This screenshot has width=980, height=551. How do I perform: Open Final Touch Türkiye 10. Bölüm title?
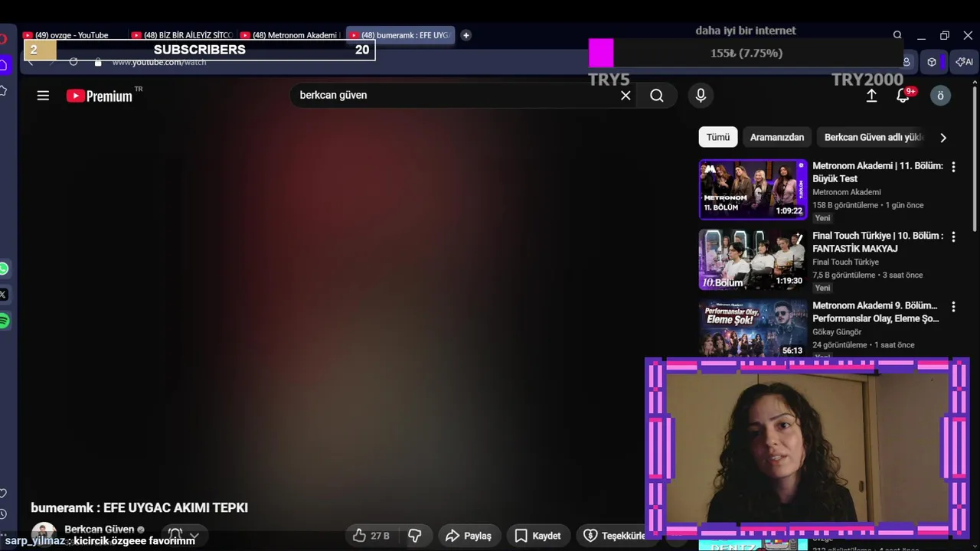coord(877,242)
